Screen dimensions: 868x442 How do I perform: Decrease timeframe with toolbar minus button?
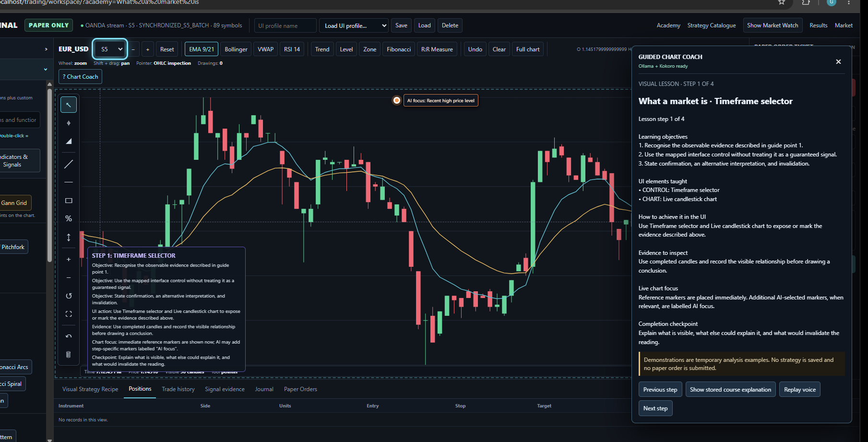(x=133, y=49)
